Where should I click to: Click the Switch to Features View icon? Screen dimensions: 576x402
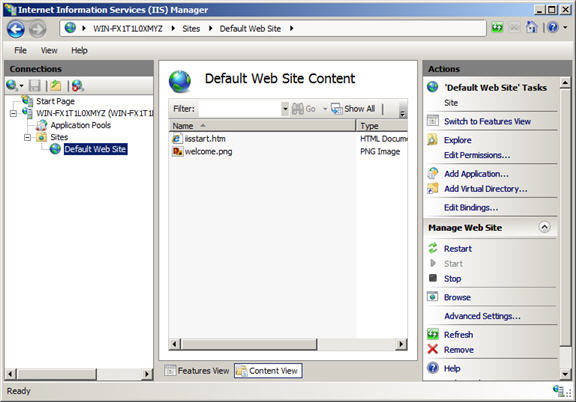click(433, 121)
